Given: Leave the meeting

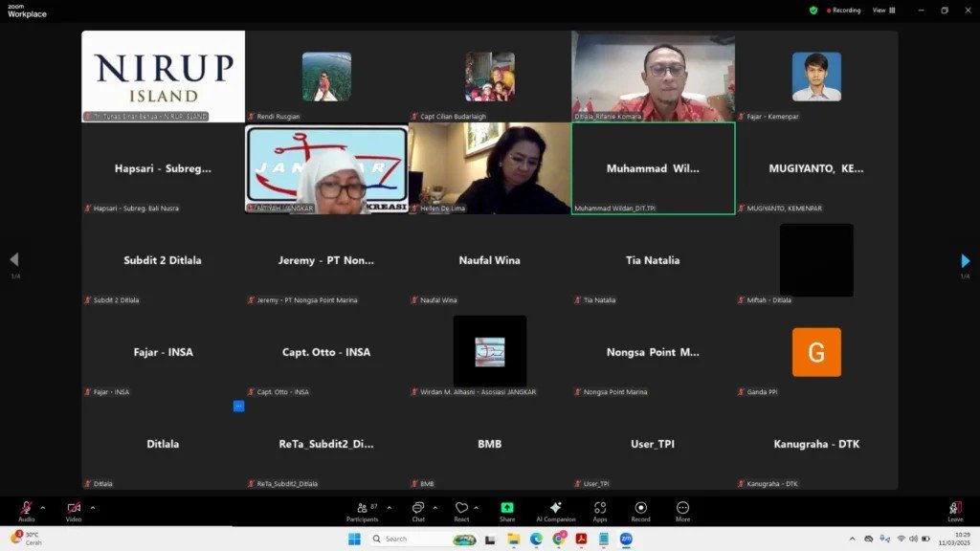Looking at the screenshot, I should pos(955,511).
